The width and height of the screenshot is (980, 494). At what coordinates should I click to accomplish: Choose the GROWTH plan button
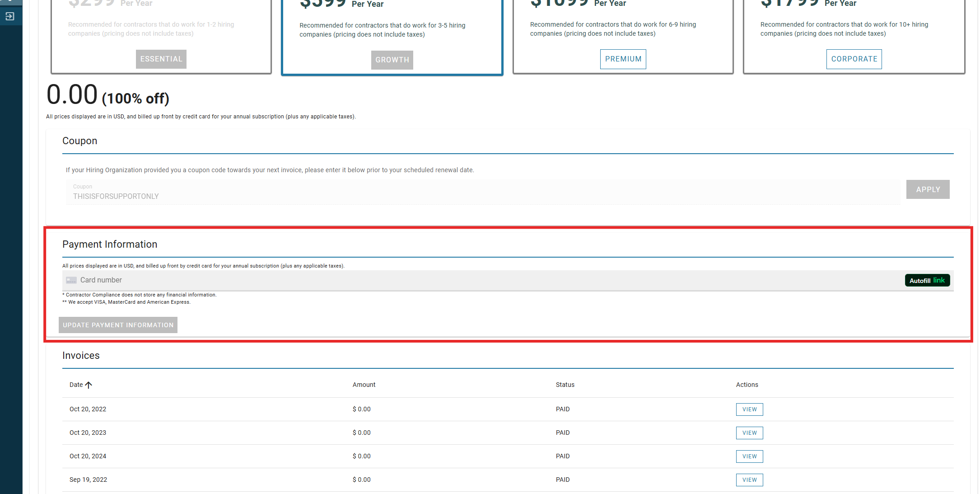392,60
